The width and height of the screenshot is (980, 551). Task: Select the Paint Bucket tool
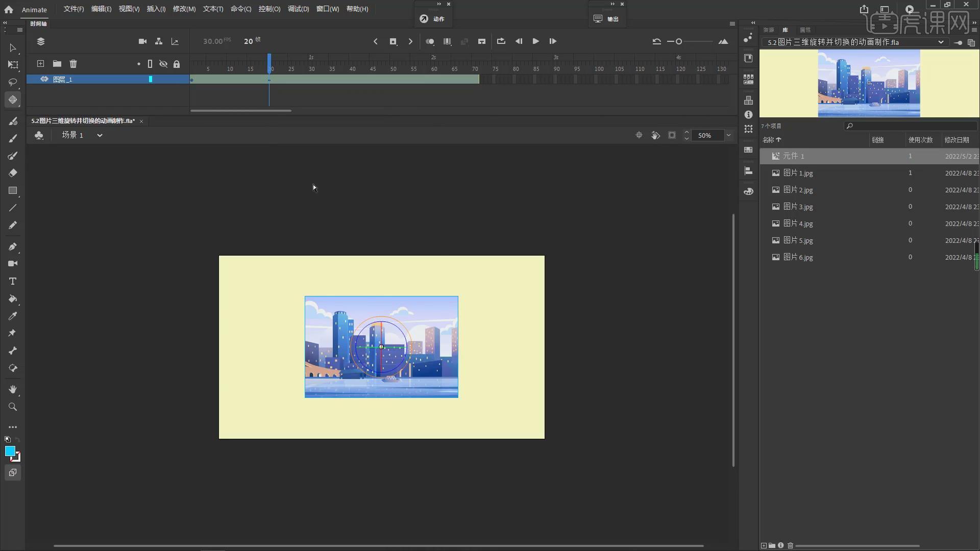tap(13, 298)
